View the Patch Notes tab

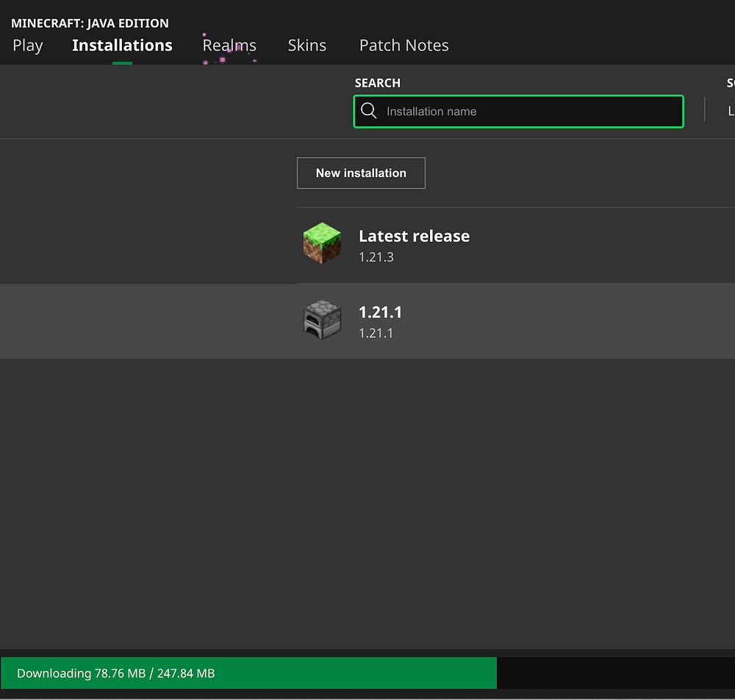pyautogui.click(x=404, y=45)
